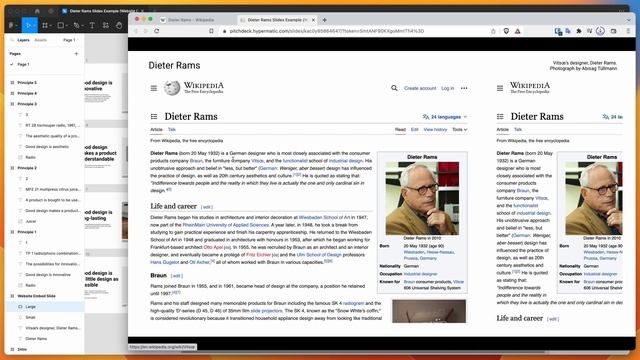Select the Hand tool in Figma
Viewport: 640px width, 360px height.
[x=119, y=25]
